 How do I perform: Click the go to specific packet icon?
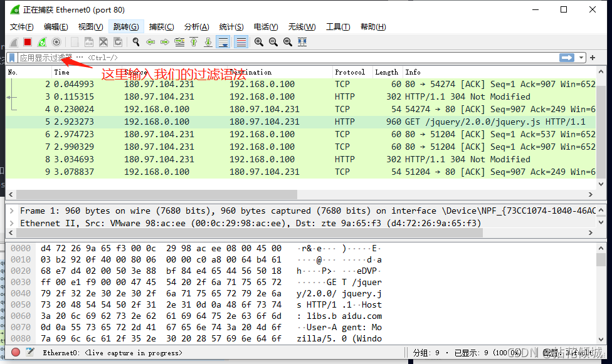[179, 42]
